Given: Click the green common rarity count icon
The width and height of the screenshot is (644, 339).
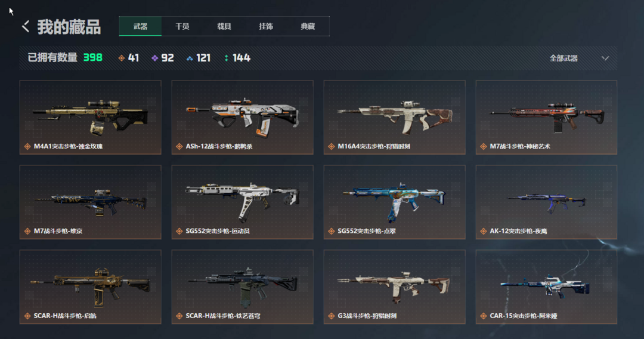Looking at the screenshot, I should (x=227, y=58).
